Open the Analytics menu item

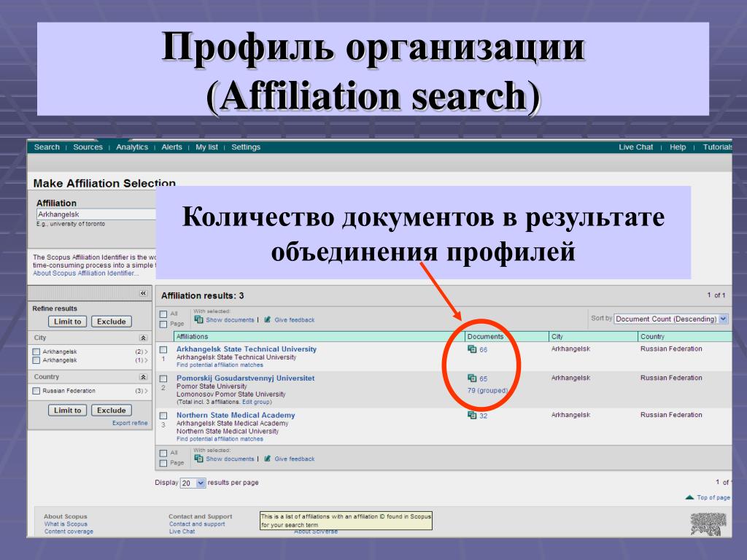pyautogui.click(x=132, y=147)
